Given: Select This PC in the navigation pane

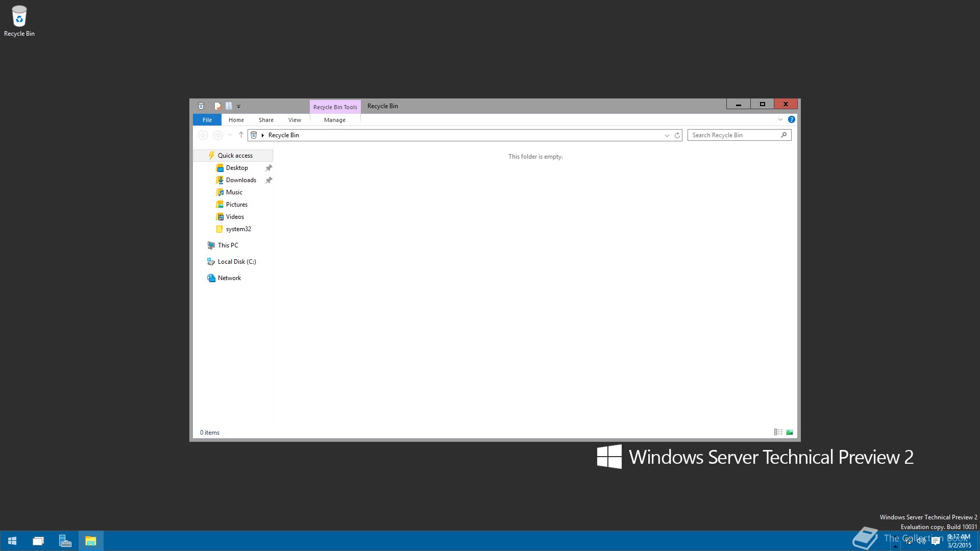Looking at the screenshot, I should [x=228, y=245].
